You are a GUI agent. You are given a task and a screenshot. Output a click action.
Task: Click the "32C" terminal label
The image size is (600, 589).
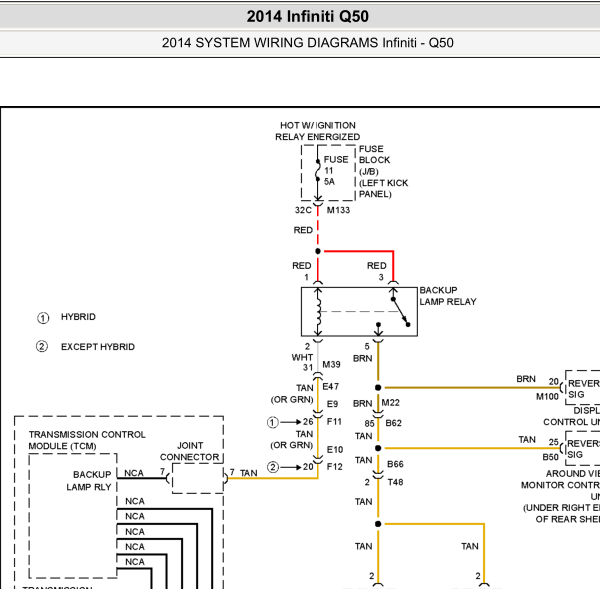[x=303, y=210]
